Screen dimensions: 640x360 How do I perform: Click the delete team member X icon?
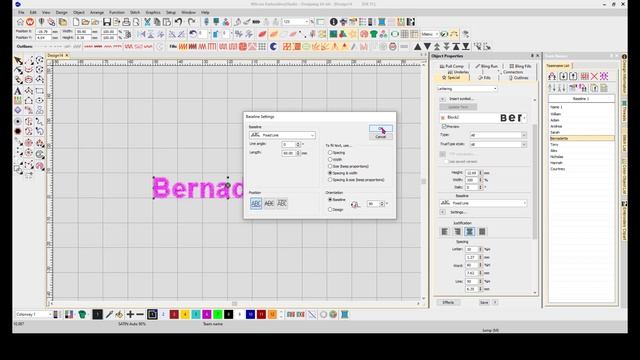(x=594, y=76)
